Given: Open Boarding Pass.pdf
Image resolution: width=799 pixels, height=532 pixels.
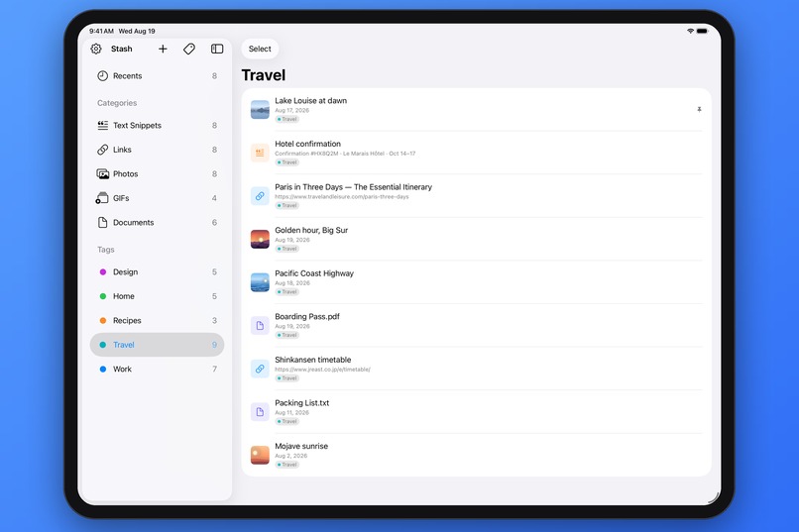Looking at the screenshot, I should [477, 326].
